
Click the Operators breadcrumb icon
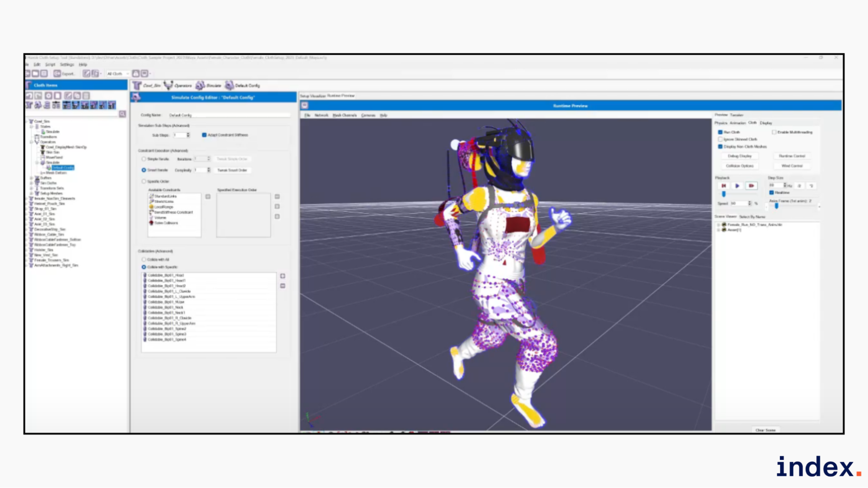pyautogui.click(x=168, y=85)
